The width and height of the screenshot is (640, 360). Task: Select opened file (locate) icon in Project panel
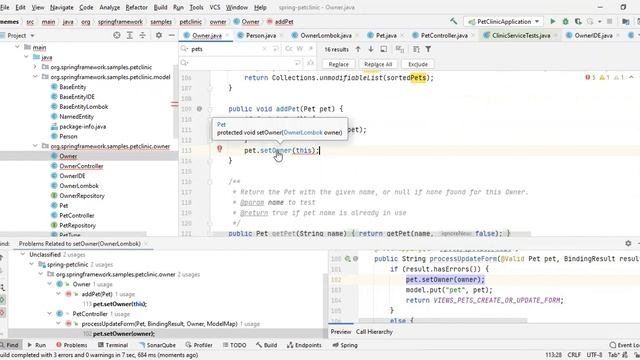pos(117,36)
